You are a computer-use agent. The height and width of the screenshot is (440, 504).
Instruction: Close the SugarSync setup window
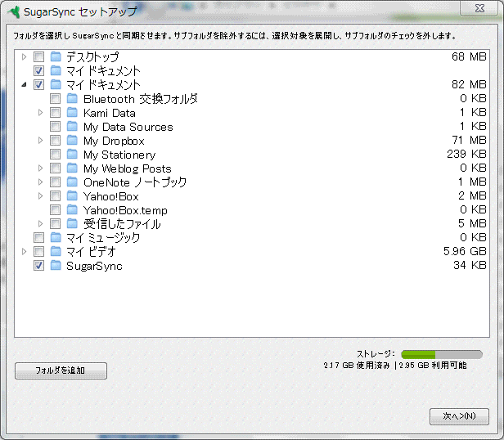click(x=479, y=8)
